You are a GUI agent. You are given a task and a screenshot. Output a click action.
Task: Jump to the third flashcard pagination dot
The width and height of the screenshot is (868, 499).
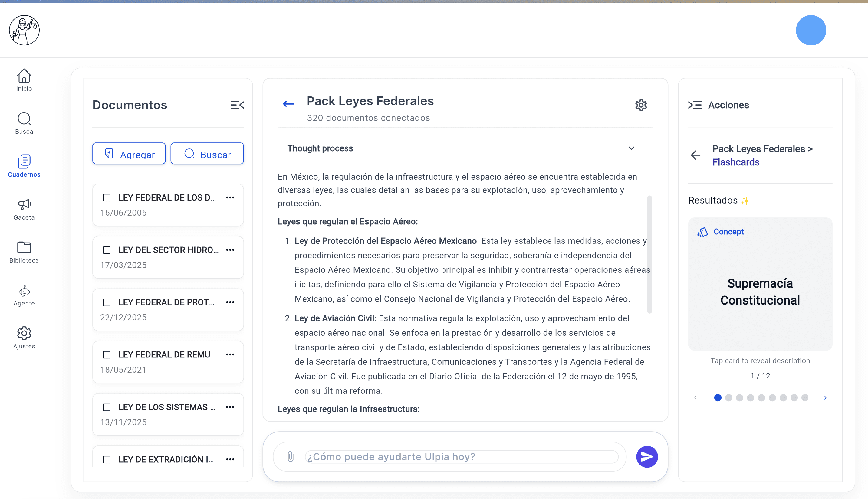point(739,398)
